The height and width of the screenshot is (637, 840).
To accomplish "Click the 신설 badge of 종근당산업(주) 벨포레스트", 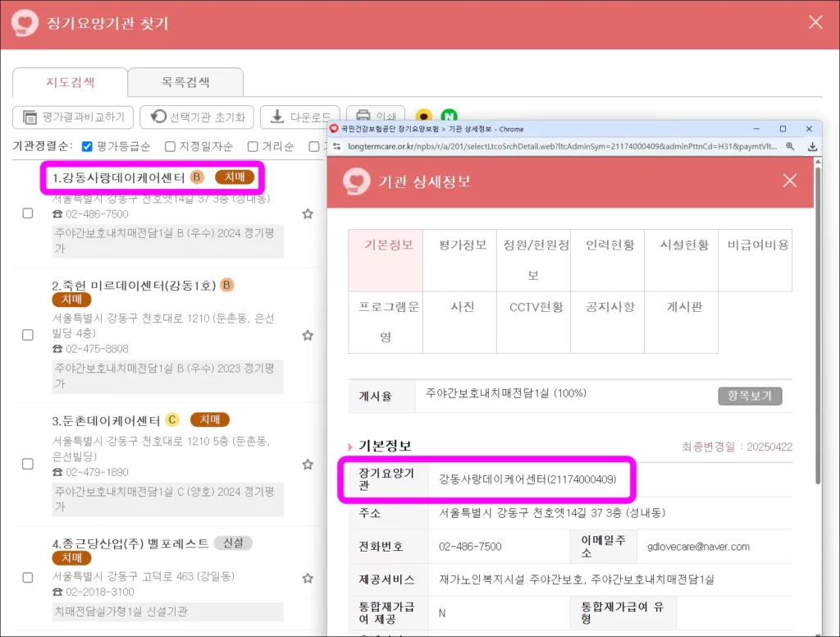I will [x=233, y=543].
